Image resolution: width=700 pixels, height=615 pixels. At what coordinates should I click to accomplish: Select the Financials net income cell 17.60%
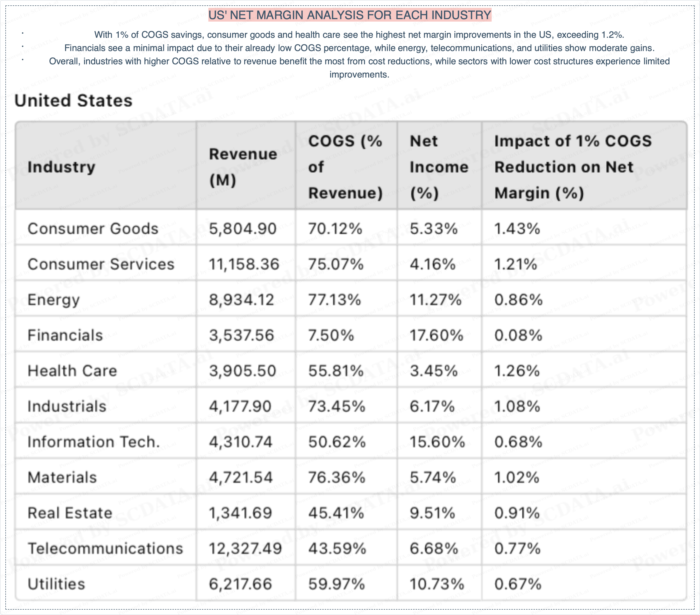436,335
